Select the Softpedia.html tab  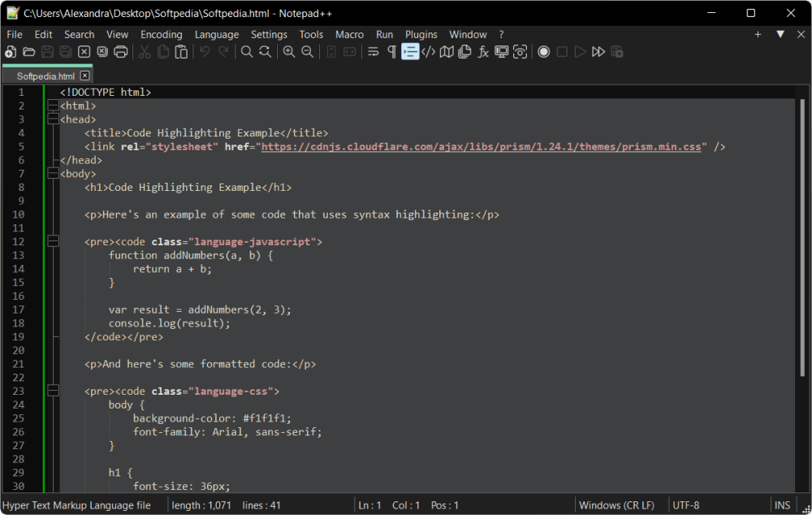(45, 76)
